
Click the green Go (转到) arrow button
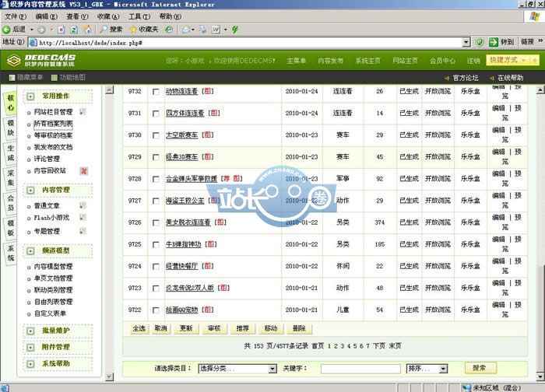point(494,42)
